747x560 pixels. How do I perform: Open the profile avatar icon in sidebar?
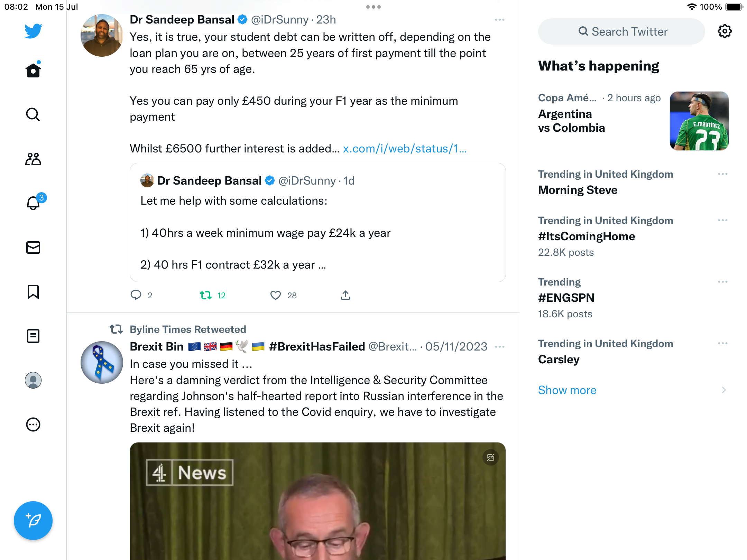click(x=33, y=380)
